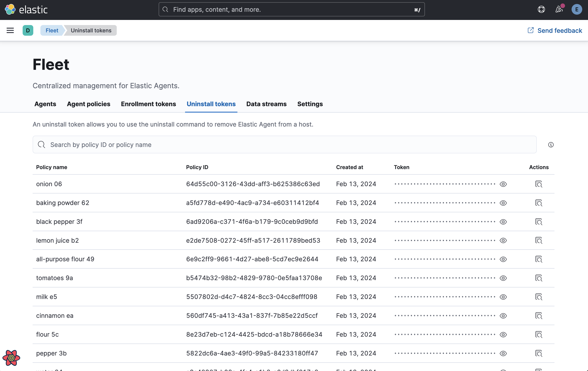
Task: Select policy ID 5822dc6a-4ae3-49f0-99a5-84233180ff47
Action: [252, 353]
